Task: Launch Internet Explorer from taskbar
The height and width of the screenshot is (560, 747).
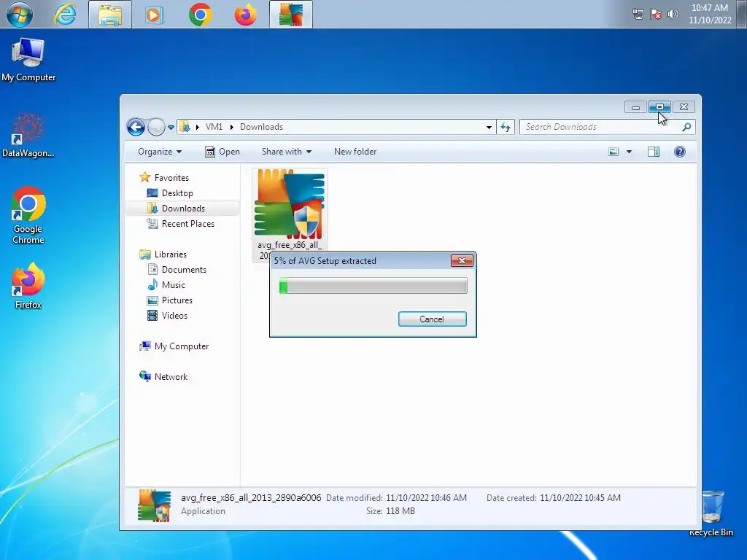Action: tap(65, 15)
